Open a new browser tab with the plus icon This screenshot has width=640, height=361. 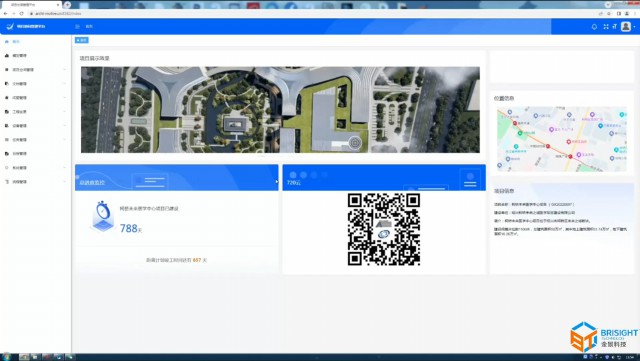pos(67,4)
